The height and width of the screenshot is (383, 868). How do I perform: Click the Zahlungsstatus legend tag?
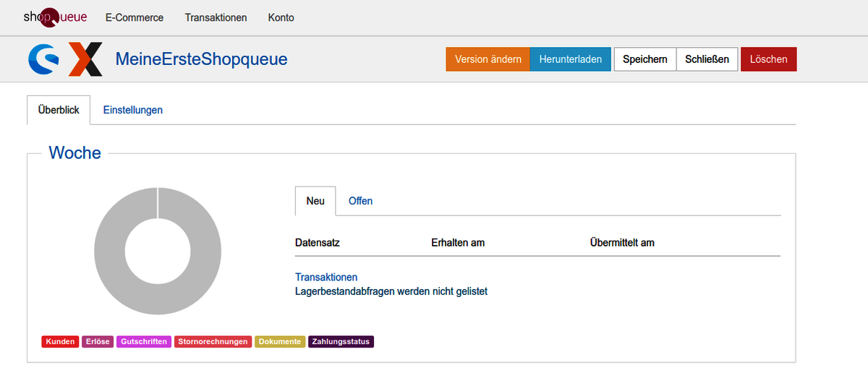click(341, 342)
